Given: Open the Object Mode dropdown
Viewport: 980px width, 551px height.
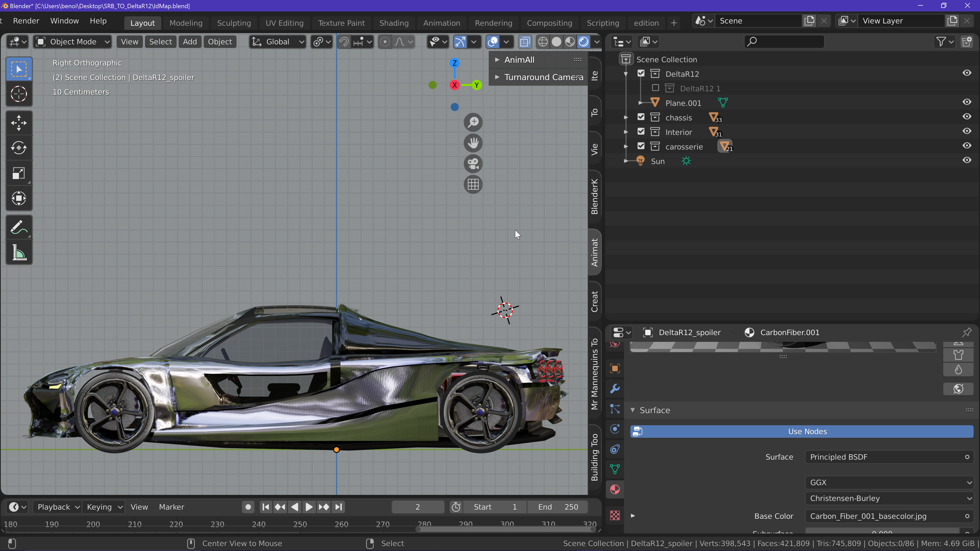Looking at the screenshot, I should tap(72, 42).
